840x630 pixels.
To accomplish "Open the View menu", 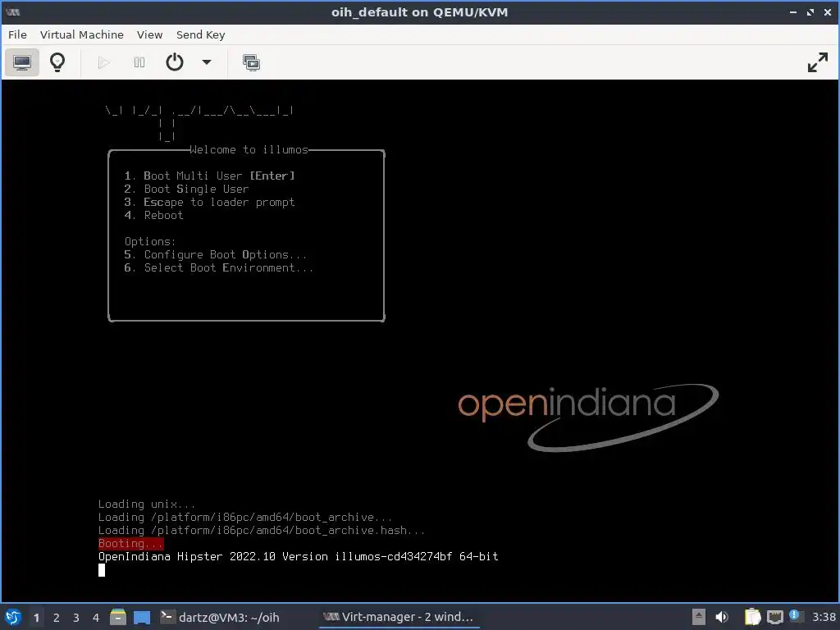I will pos(149,34).
